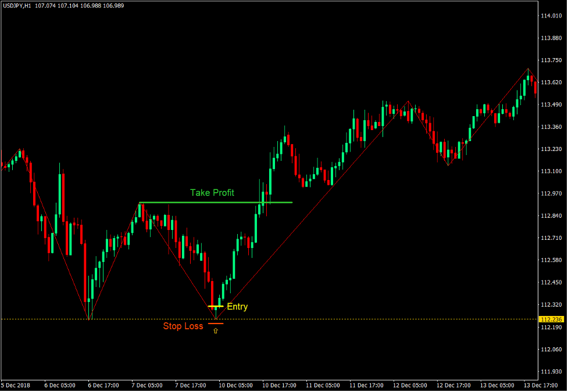The image size is (568, 392).
Task: Select the orange Stop Loss line marker
Action: (x=216, y=323)
